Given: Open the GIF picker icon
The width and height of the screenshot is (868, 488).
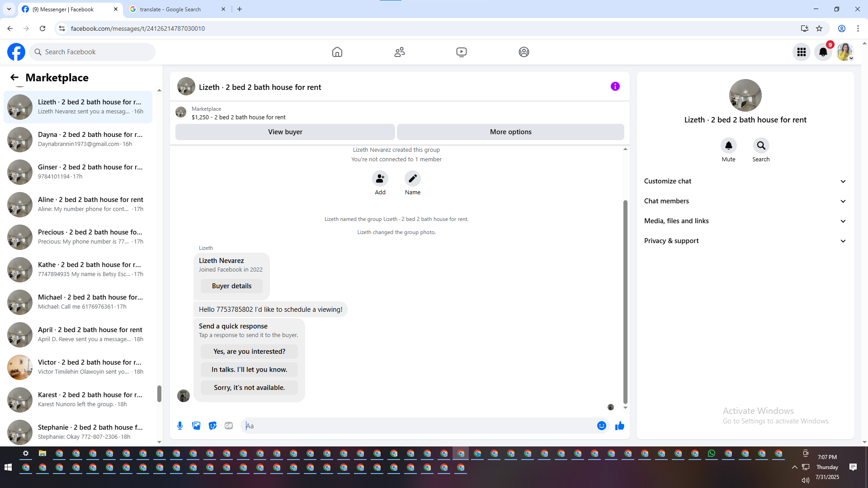Looking at the screenshot, I should pos(229,426).
